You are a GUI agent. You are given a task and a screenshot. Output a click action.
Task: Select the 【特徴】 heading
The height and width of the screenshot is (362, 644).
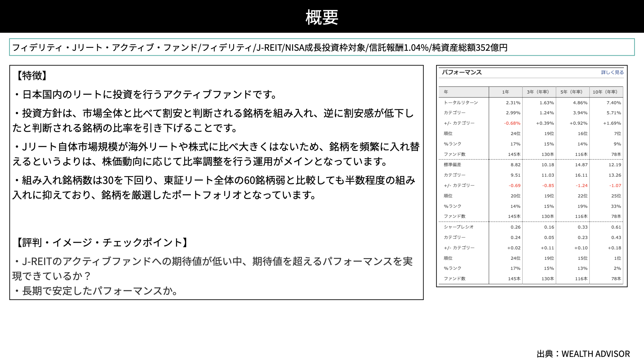point(32,75)
